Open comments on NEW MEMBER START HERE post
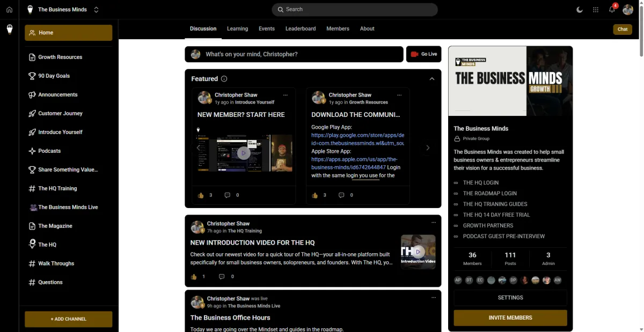 pos(228,195)
